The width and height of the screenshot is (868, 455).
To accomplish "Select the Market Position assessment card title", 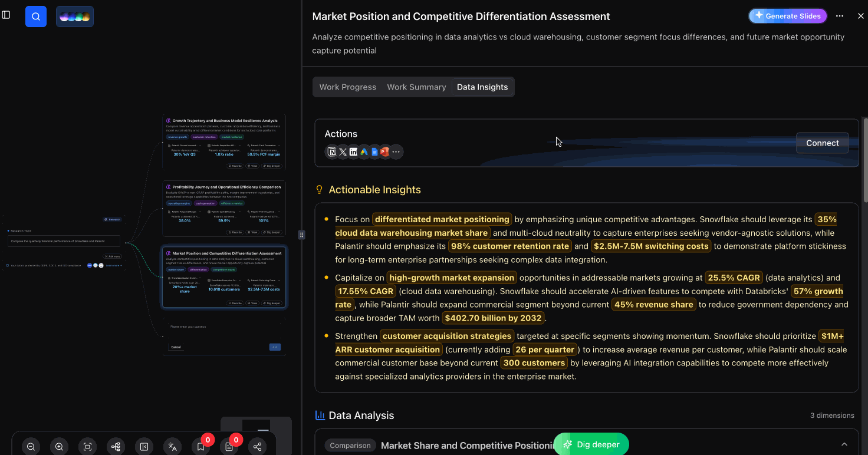I will (x=226, y=253).
